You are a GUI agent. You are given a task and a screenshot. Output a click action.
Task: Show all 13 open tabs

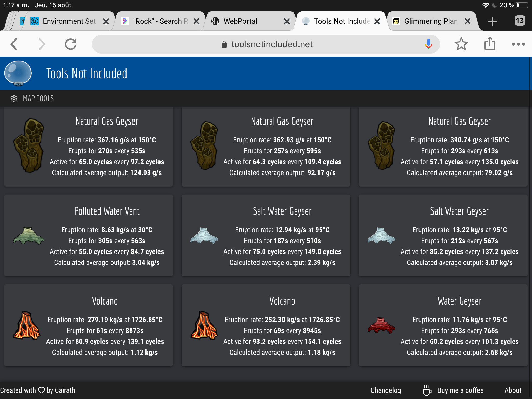(520, 21)
